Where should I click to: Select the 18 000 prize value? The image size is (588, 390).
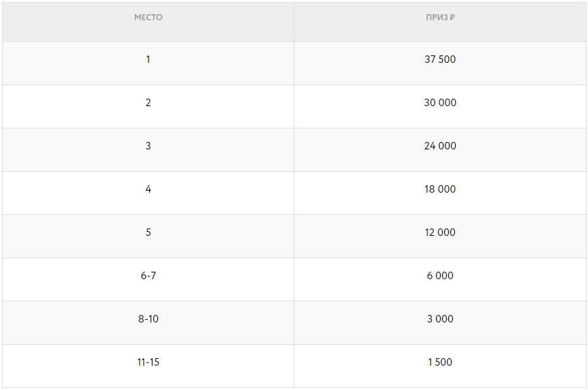(x=440, y=189)
